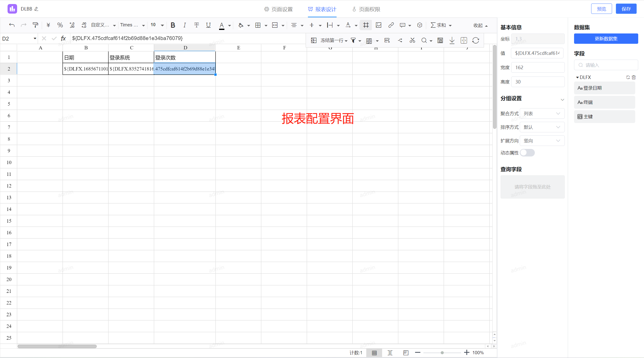Insert an image into the sheet
Viewport: 644px width, 358px height.
tap(379, 25)
